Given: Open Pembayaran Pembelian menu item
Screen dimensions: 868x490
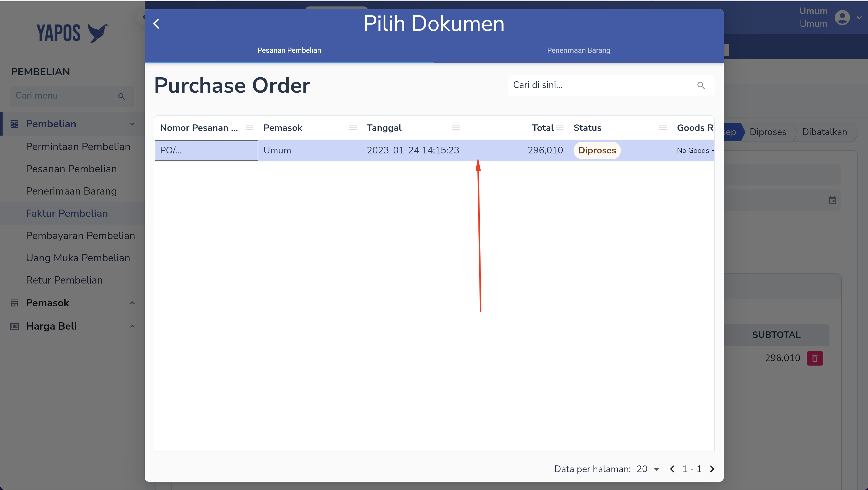Looking at the screenshot, I should coord(80,236).
